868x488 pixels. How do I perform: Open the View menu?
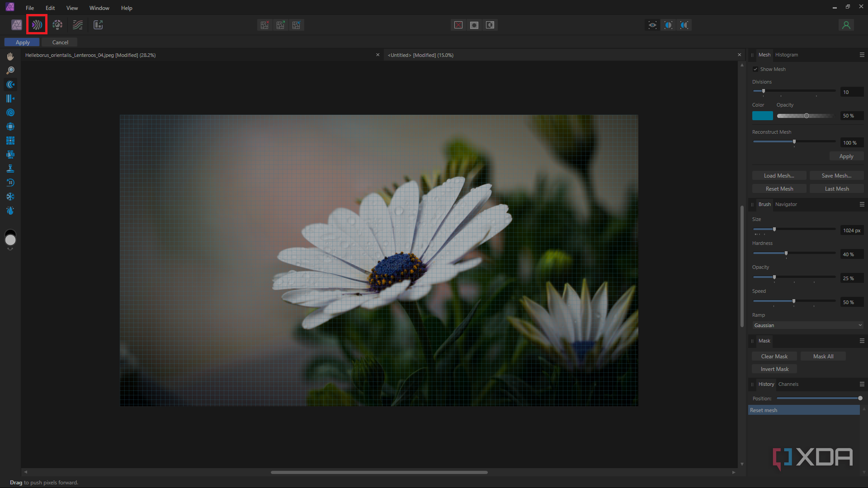point(72,8)
